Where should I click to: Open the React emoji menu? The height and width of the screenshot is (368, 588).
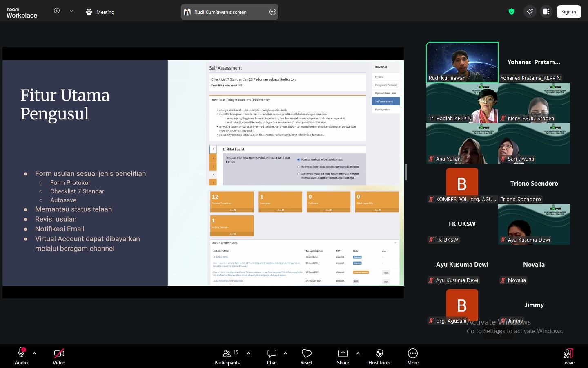click(306, 357)
